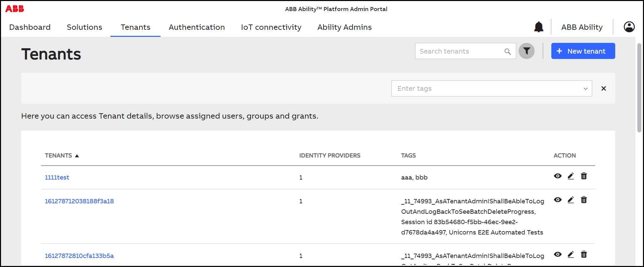Focus the Search tenants field
The width and height of the screenshot is (644, 267).
(465, 51)
